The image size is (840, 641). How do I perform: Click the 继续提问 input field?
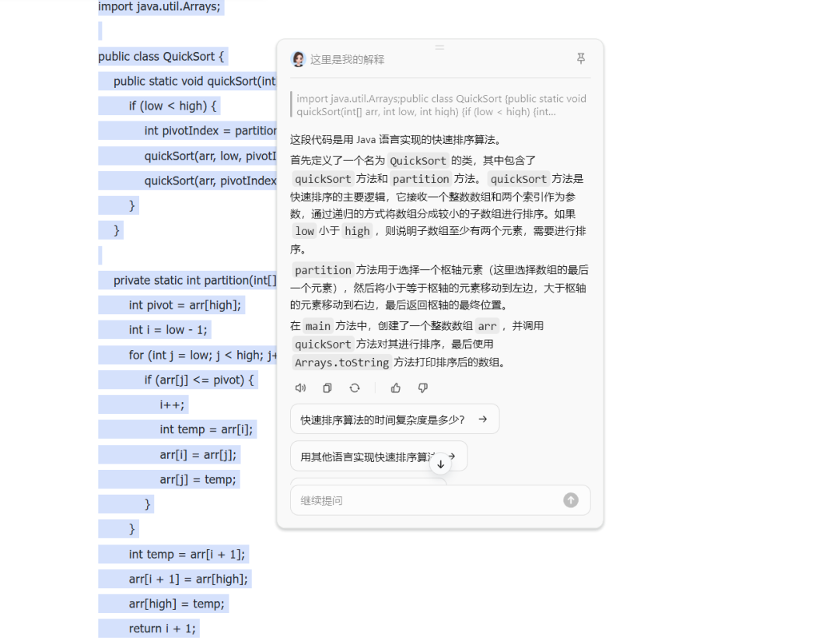tap(440, 500)
